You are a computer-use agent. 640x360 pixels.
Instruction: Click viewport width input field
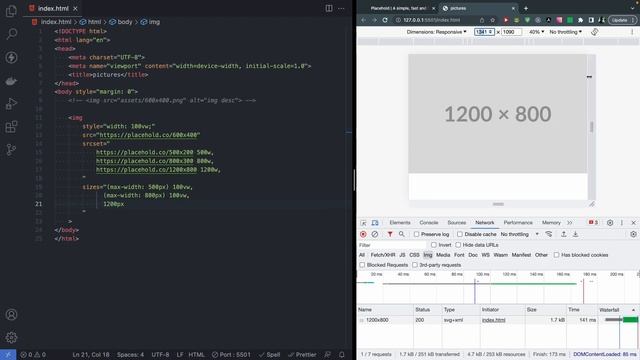point(484,32)
